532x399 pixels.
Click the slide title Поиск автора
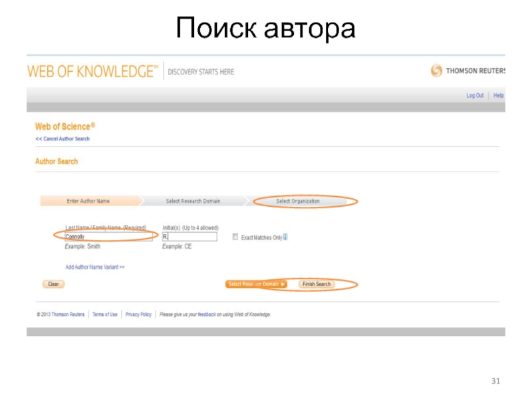point(265,28)
